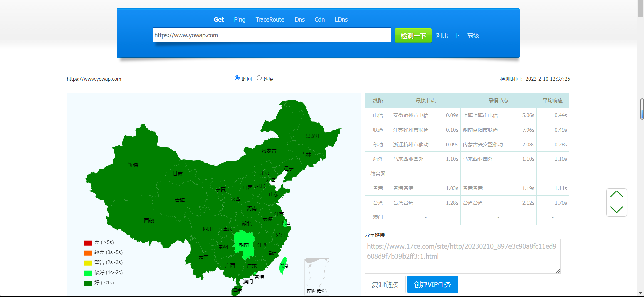Switch to the Get tab
Screen dimensions: 644x297
coord(219,20)
